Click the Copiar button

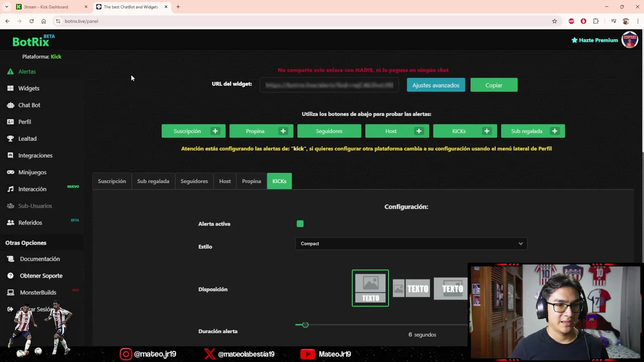(494, 85)
